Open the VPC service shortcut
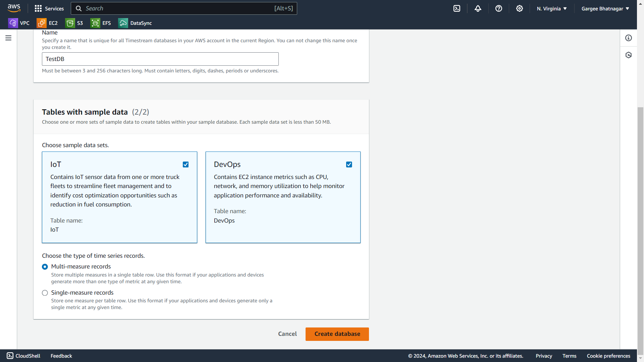Image resolution: width=644 pixels, height=362 pixels. [19, 23]
